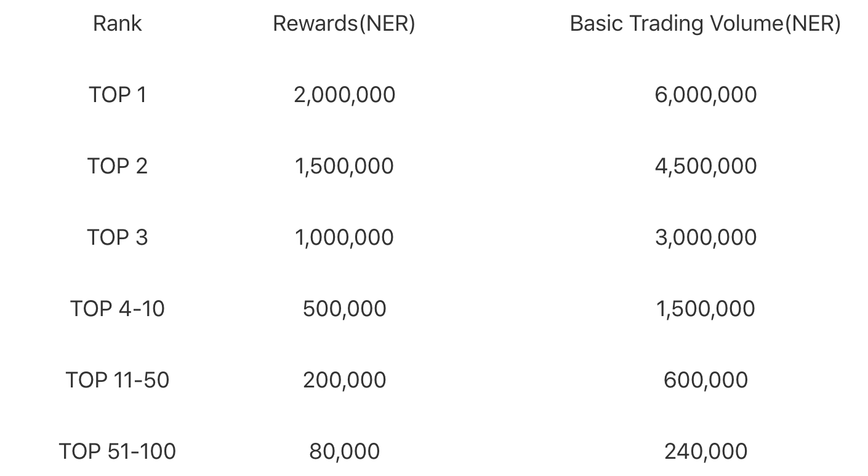The width and height of the screenshot is (868, 476).
Task: Click the 2,000,000 rewards value
Action: tap(344, 95)
